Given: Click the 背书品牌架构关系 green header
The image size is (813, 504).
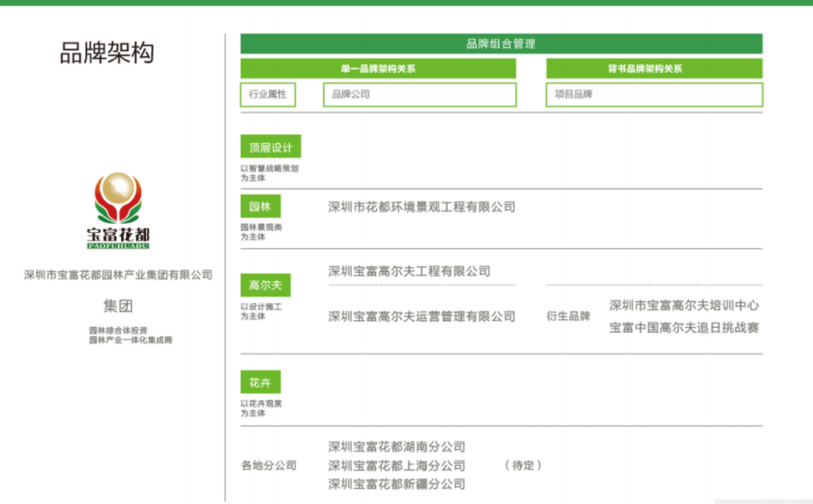Looking at the screenshot, I should click(654, 69).
